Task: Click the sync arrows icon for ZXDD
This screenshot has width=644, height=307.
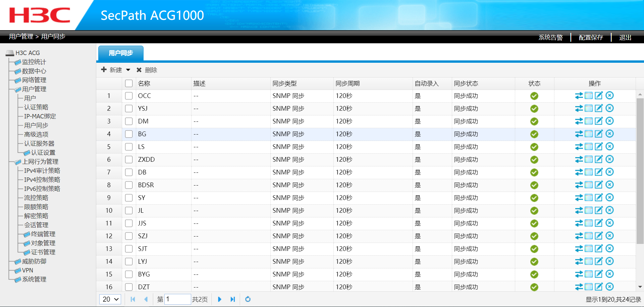Action: coord(579,159)
